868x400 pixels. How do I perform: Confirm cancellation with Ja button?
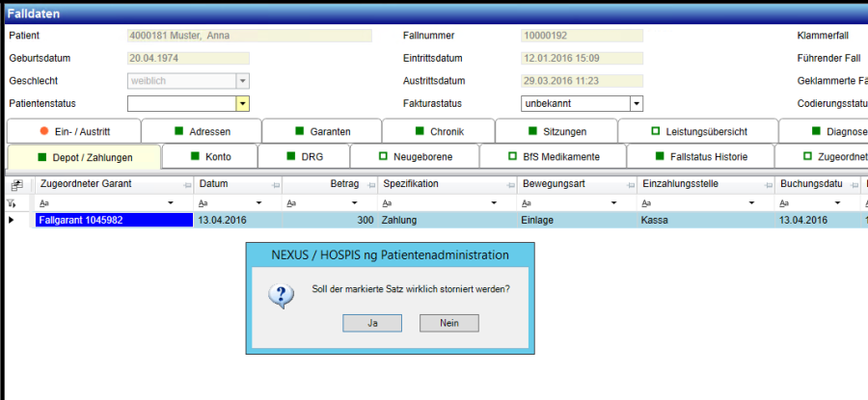pos(372,323)
